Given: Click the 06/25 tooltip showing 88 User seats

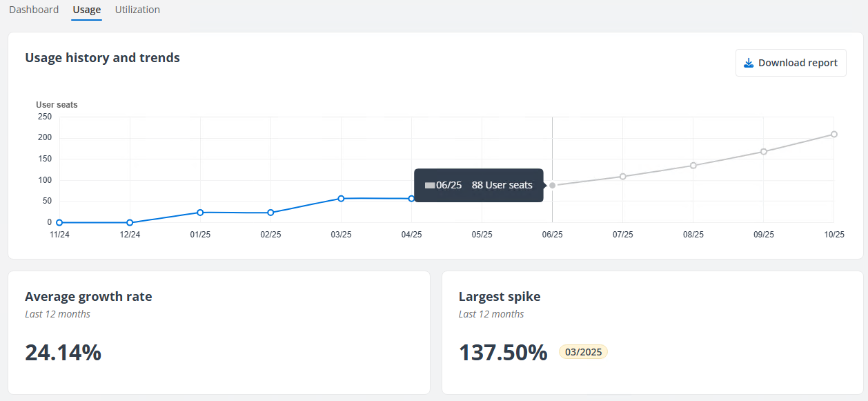Looking at the screenshot, I should coord(479,185).
